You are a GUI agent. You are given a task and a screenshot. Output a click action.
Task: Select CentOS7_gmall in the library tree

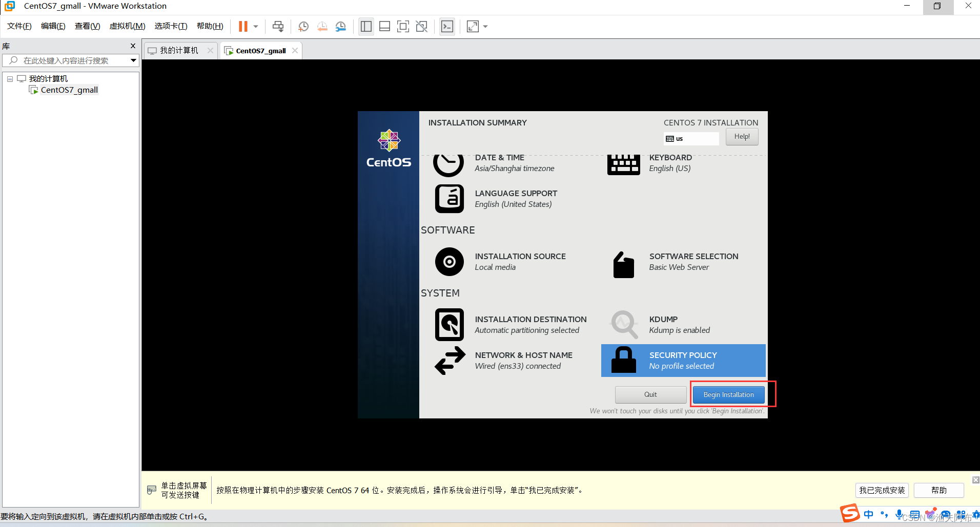point(69,90)
